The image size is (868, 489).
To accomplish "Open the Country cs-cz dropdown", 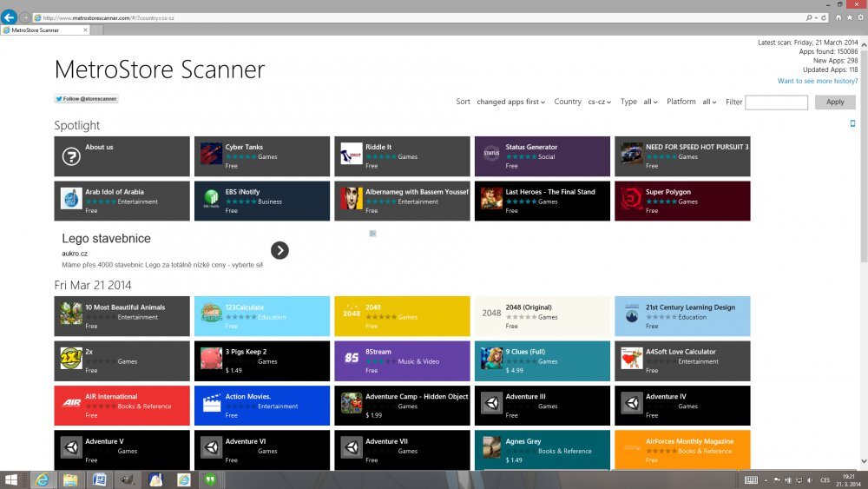I will (x=599, y=102).
